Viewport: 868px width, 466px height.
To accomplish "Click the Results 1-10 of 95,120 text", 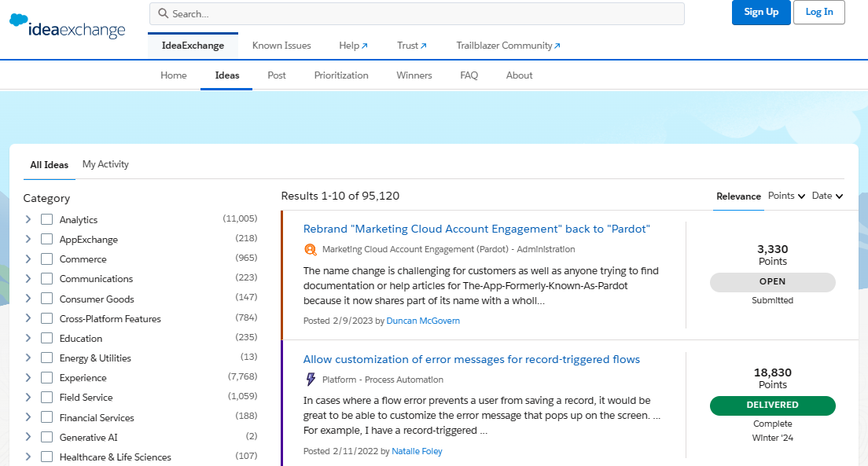I will (x=340, y=196).
